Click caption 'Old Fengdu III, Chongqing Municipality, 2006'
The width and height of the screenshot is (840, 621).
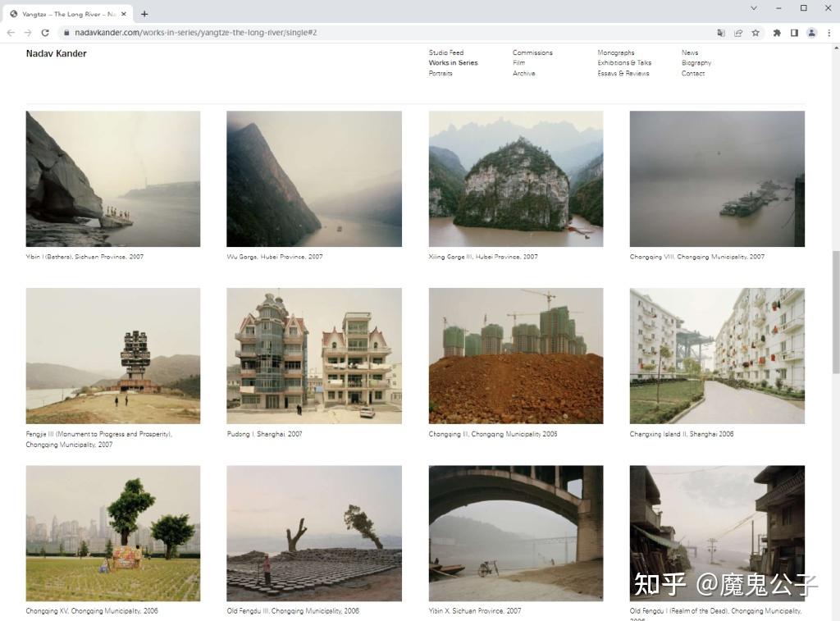pos(293,611)
